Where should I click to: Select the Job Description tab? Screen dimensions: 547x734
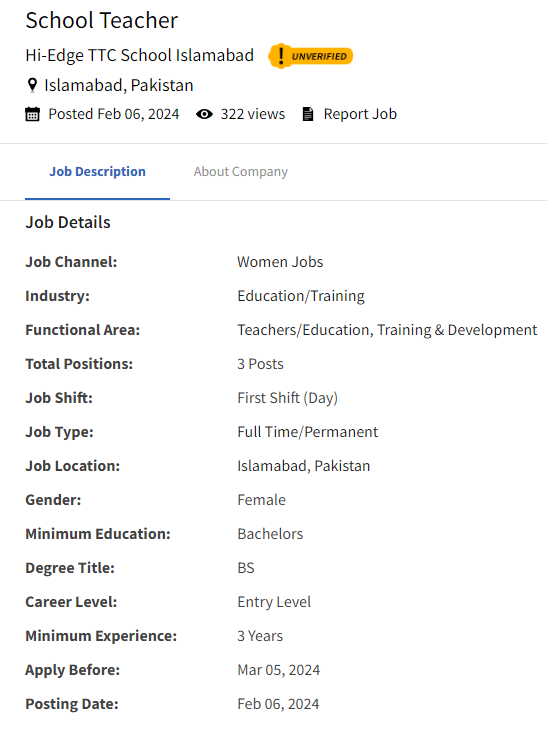pos(97,171)
